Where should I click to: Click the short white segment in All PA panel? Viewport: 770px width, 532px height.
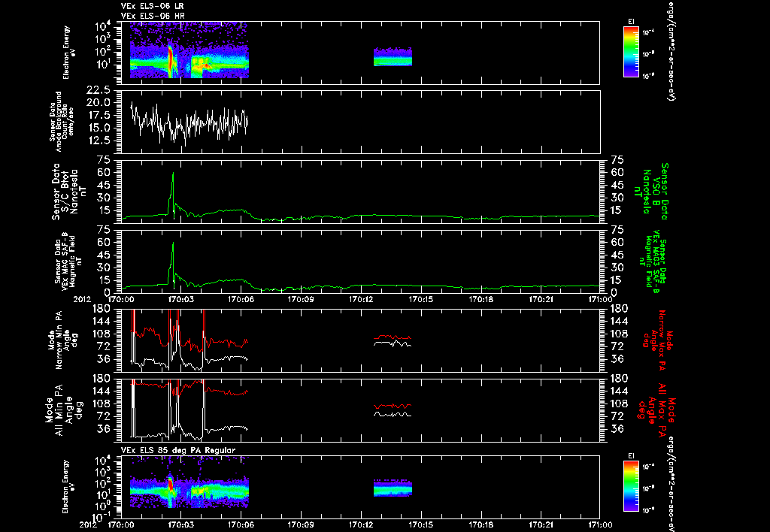coord(393,415)
